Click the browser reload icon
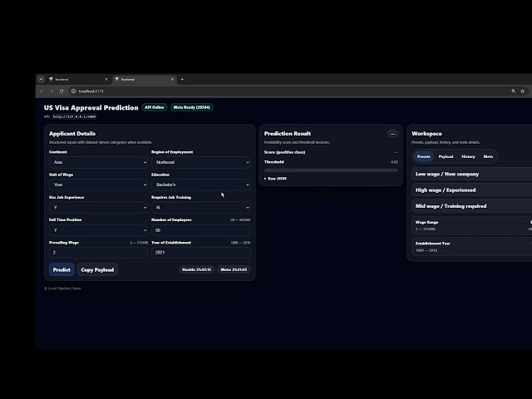The image size is (532, 399). (x=63, y=91)
